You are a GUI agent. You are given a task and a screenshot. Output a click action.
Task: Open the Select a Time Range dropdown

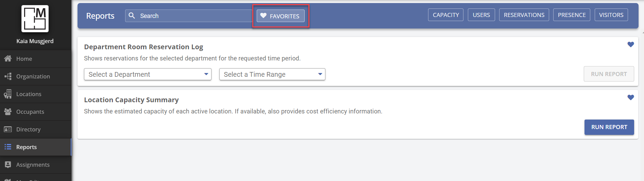272,74
